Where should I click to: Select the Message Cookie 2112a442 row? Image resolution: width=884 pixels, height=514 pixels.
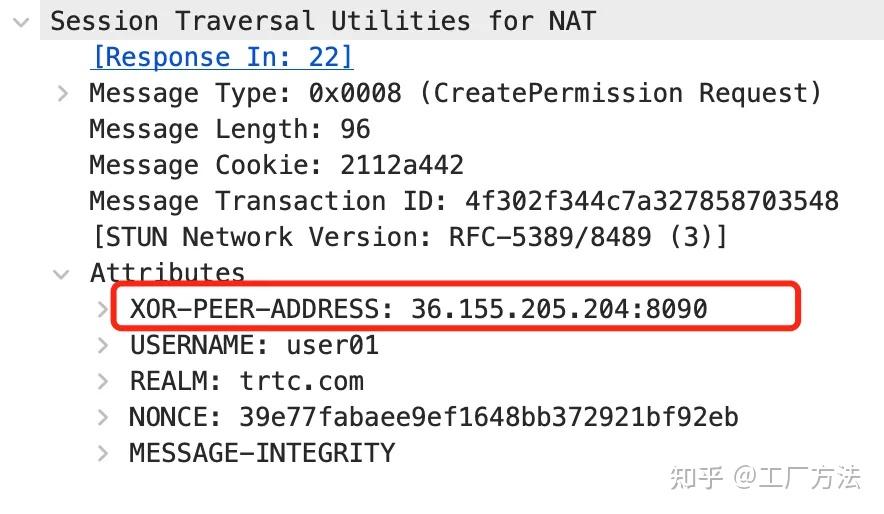click(x=276, y=166)
